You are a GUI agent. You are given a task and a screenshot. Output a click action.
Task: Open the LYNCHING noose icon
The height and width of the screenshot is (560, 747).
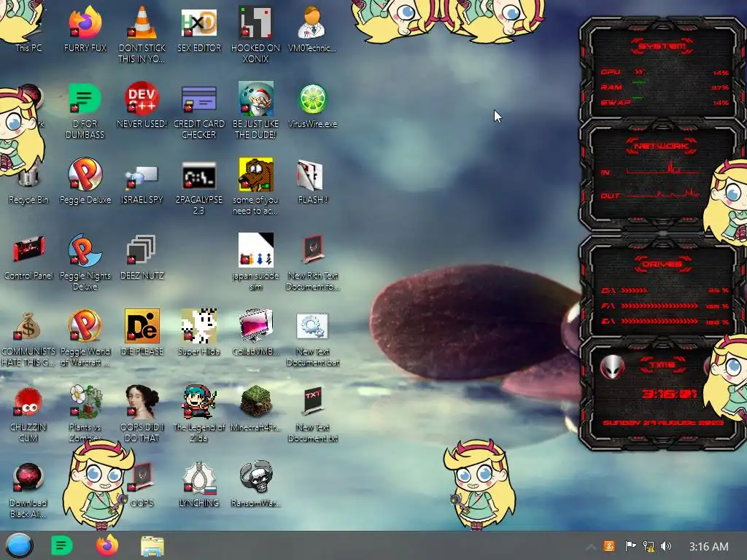pos(199,477)
